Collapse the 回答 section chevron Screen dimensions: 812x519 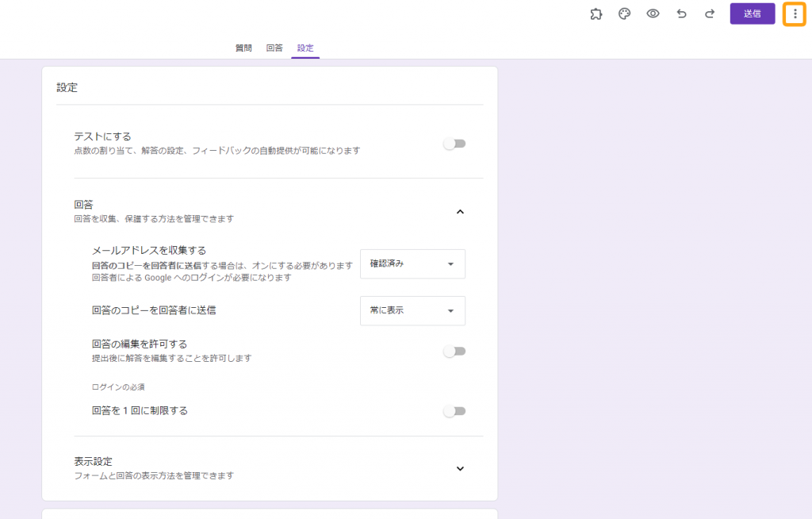click(x=460, y=211)
